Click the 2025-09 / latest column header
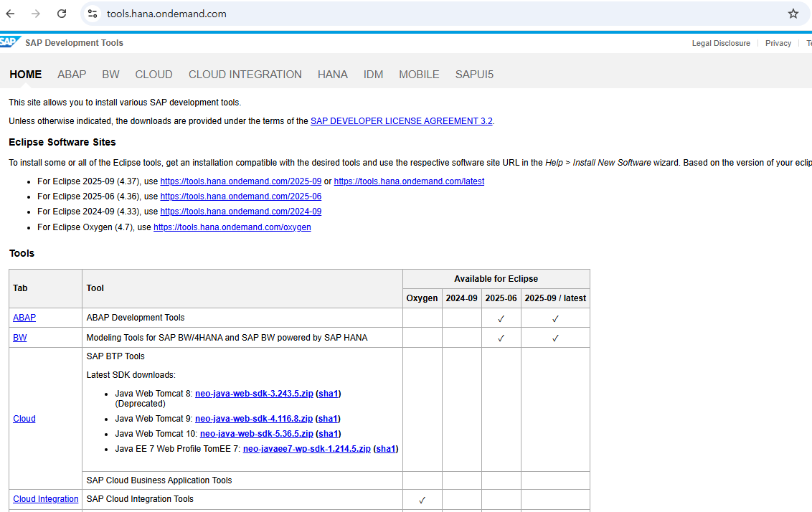 (555, 298)
